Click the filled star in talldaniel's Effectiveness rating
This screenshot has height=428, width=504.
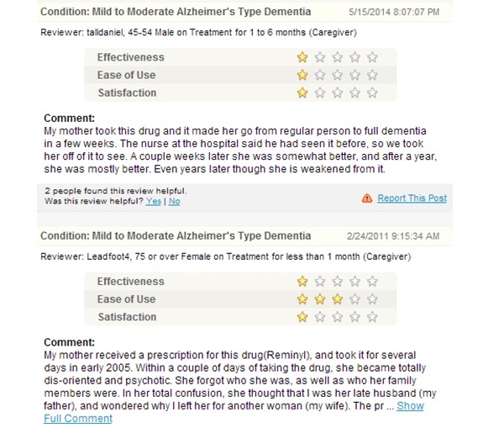click(x=302, y=57)
